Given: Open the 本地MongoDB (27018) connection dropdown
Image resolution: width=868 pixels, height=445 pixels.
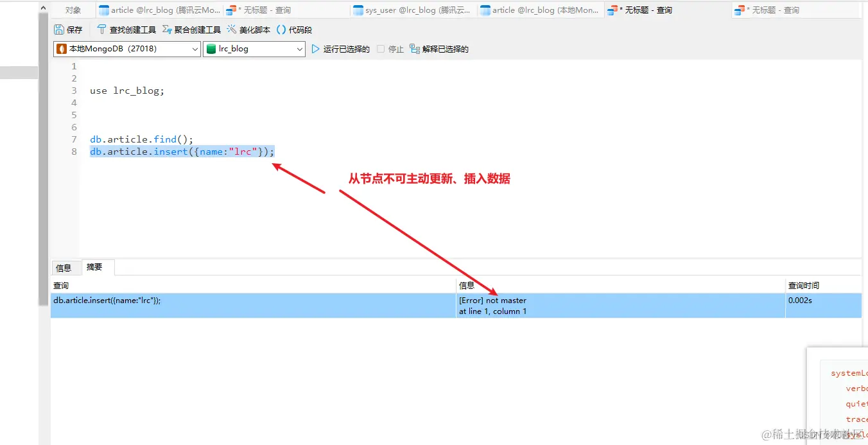Looking at the screenshot, I should pyautogui.click(x=195, y=48).
